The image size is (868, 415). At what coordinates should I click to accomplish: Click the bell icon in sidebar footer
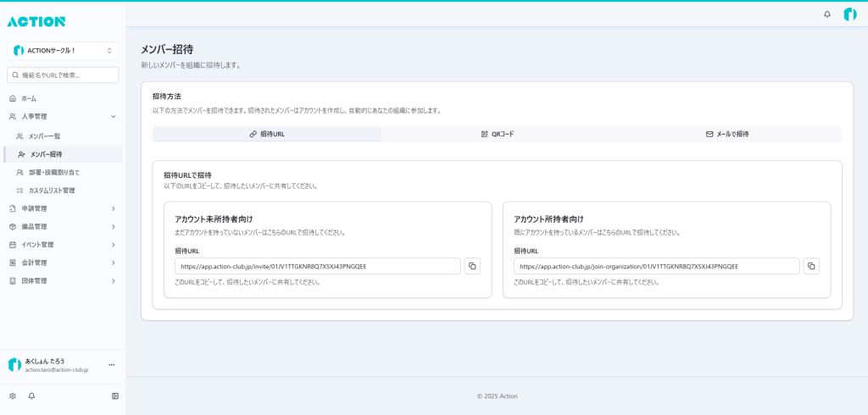coord(31,396)
